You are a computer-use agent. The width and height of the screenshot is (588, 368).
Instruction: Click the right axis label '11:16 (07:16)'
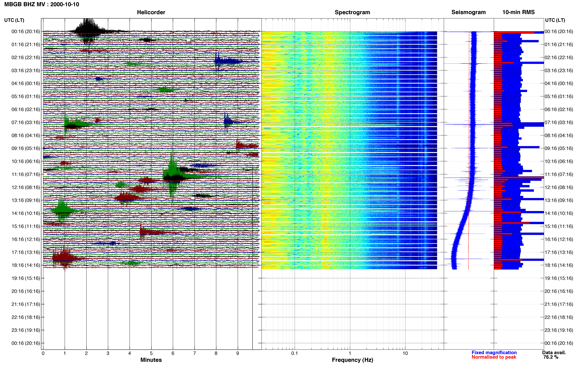click(559, 174)
